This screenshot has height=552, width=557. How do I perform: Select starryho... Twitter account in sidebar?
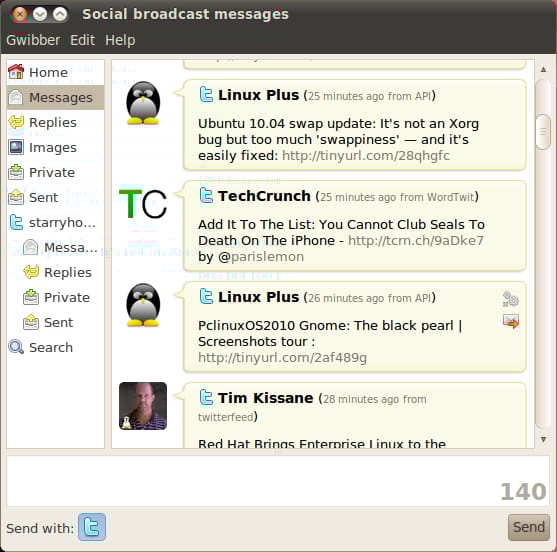click(x=55, y=223)
